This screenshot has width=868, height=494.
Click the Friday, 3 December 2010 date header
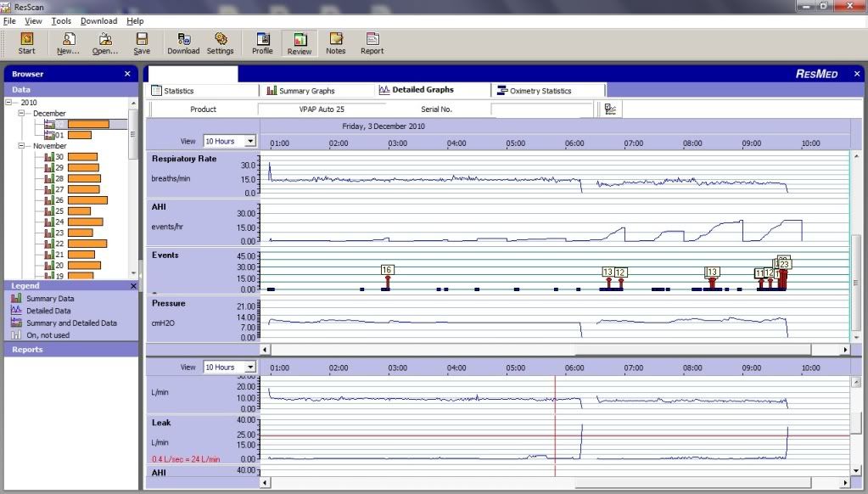384,126
